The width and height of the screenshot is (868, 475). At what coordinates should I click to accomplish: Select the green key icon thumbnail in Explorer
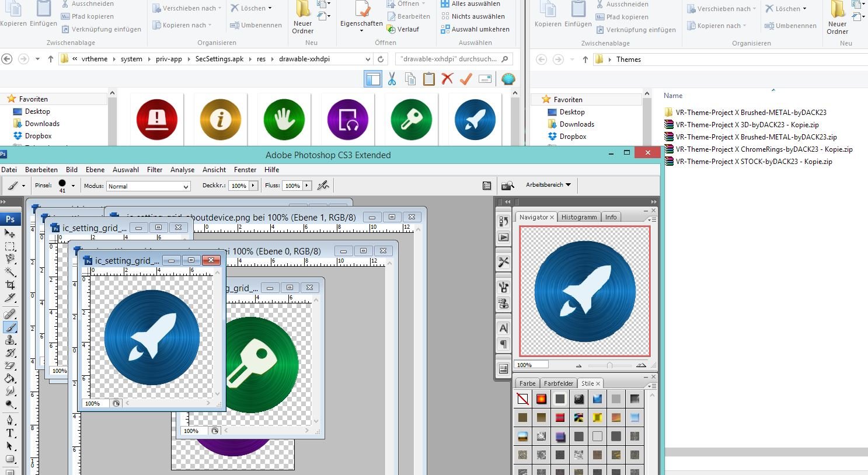coord(412,120)
